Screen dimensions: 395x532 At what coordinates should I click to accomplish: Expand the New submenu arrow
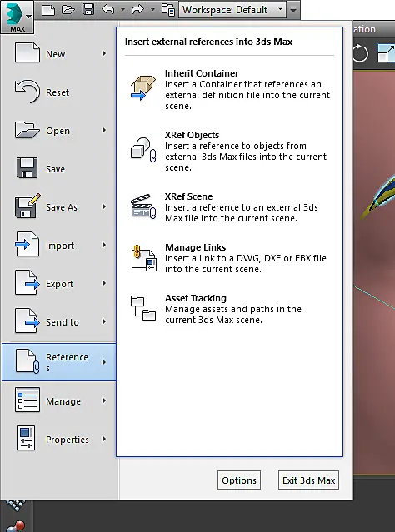pyautogui.click(x=104, y=53)
